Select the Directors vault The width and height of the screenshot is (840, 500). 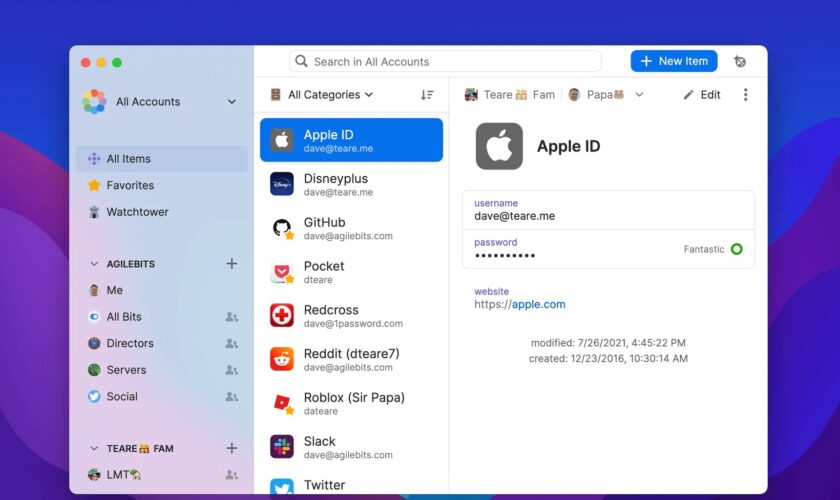[162, 343]
